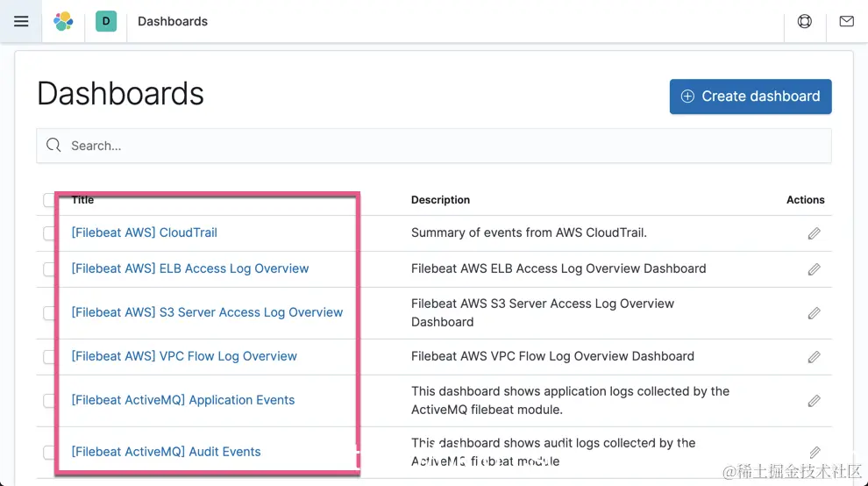Open [Filebeat AWS] ELB Access Log Overview
Image resolution: width=868 pixels, height=486 pixels.
190,268
